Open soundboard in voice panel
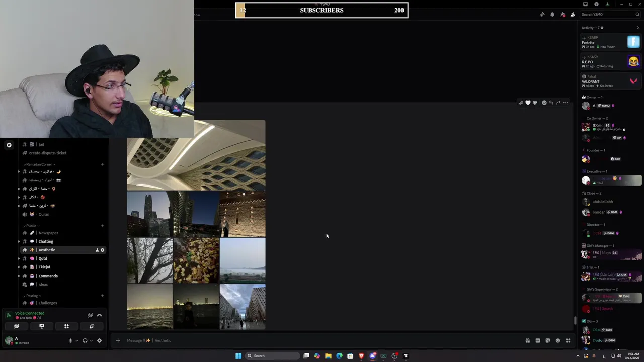Image resolution: width=644 pixels, height=362 pixels. click(x=92, y=326)
